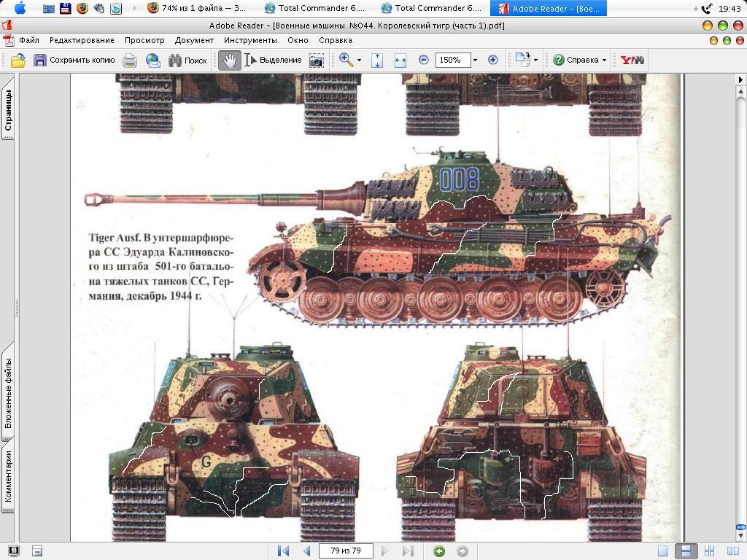Send the document by e-mail

(153, 60)
